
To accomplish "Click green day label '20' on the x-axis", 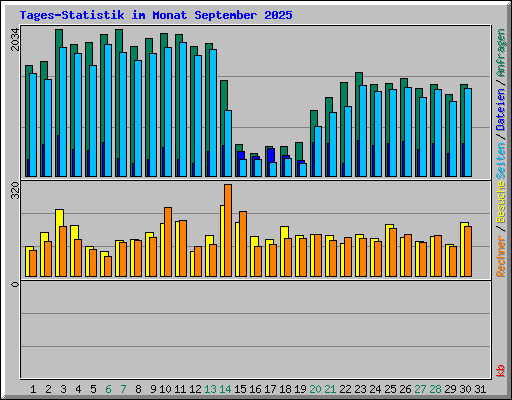I will (x=315, y=389).
